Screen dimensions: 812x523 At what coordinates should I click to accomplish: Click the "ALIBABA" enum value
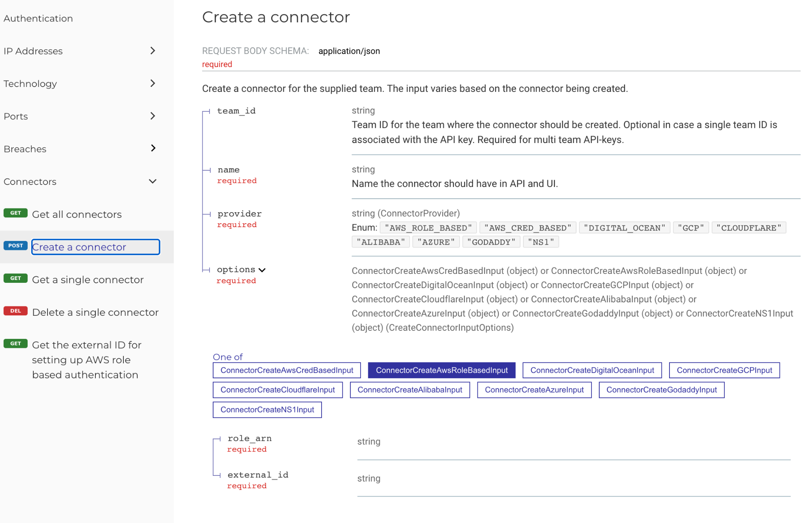[380, 242]
